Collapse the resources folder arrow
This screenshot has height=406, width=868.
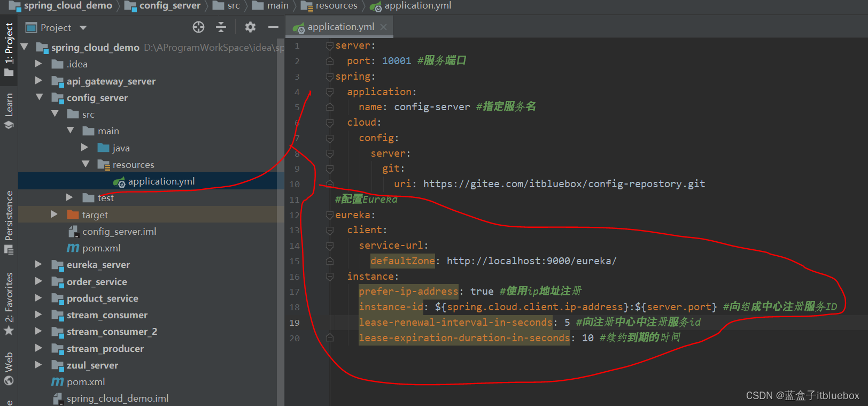tap(86, 164)
